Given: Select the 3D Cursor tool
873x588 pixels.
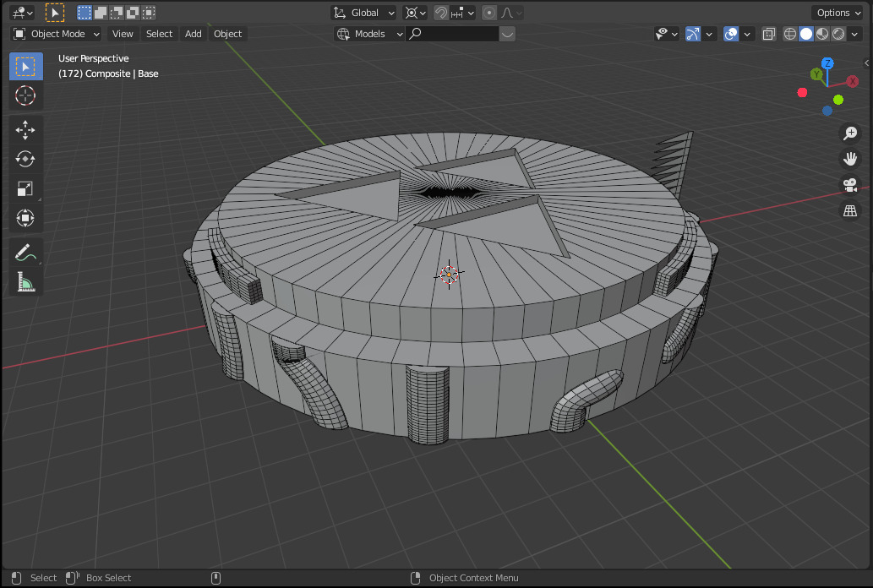Looking at the screenshot, I should coord(25,95).
